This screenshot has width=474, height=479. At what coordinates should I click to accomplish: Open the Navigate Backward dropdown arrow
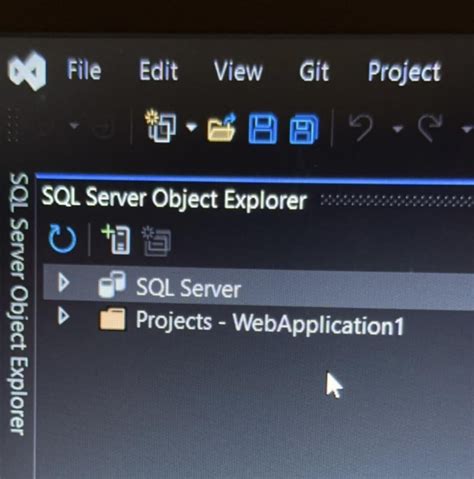(x=74, y=126)
